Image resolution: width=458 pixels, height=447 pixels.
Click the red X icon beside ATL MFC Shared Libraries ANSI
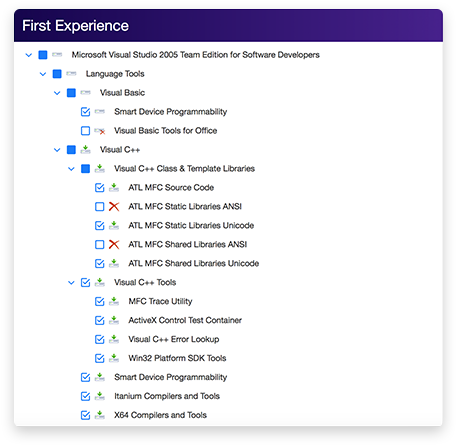coord(114,245)
